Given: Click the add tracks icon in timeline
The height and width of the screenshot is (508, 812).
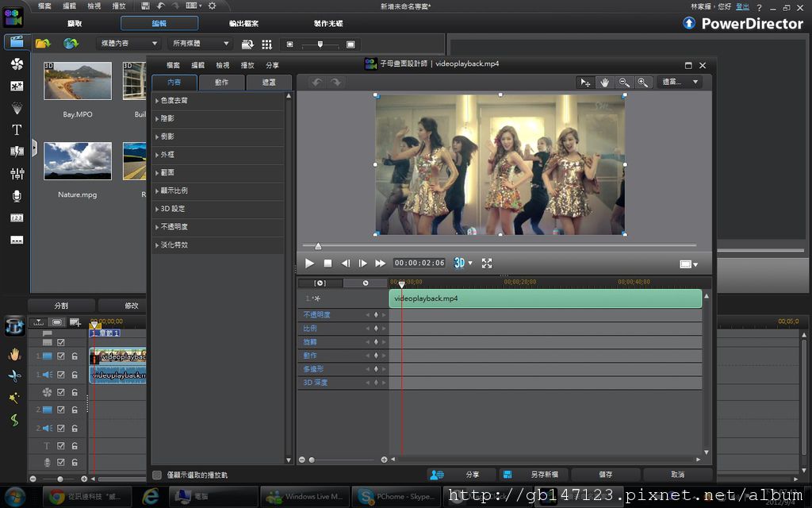Looking at the screenshot, I should [75, 322].
